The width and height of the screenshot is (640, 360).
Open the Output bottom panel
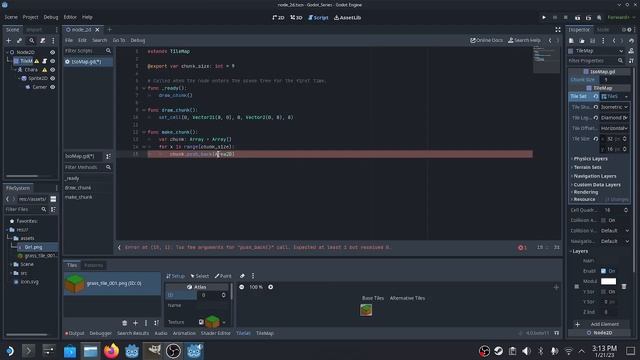75,333
